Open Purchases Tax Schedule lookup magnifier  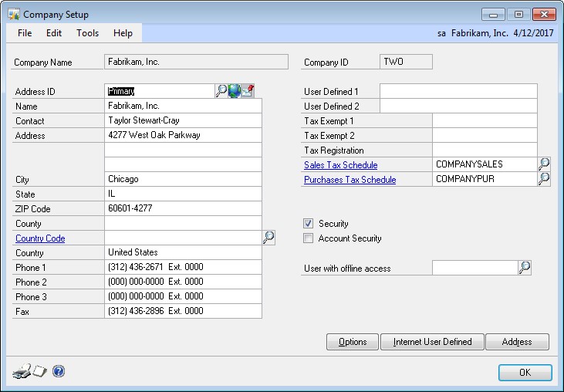(544, 179)
